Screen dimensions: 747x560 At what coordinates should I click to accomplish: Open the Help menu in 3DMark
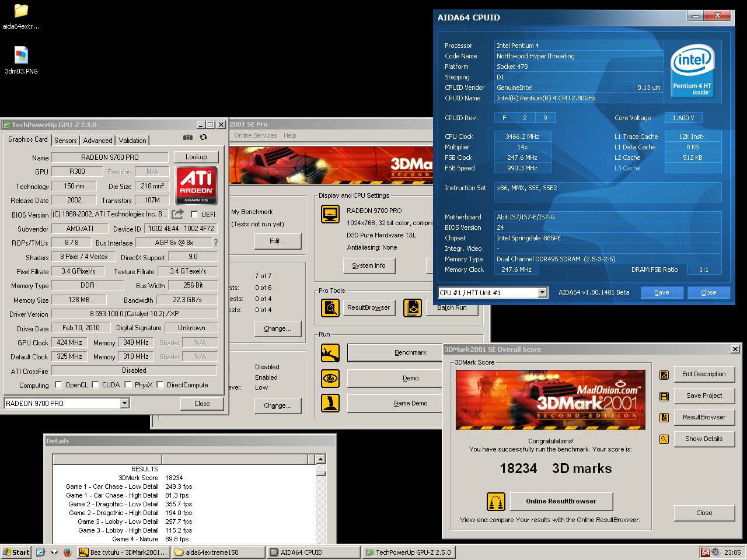[x=290, y=135]
